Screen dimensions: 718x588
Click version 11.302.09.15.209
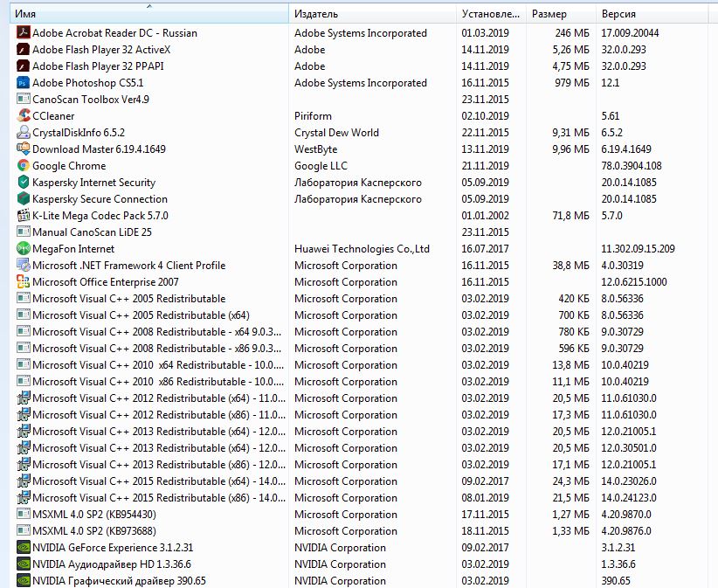(x=638, y=249)
